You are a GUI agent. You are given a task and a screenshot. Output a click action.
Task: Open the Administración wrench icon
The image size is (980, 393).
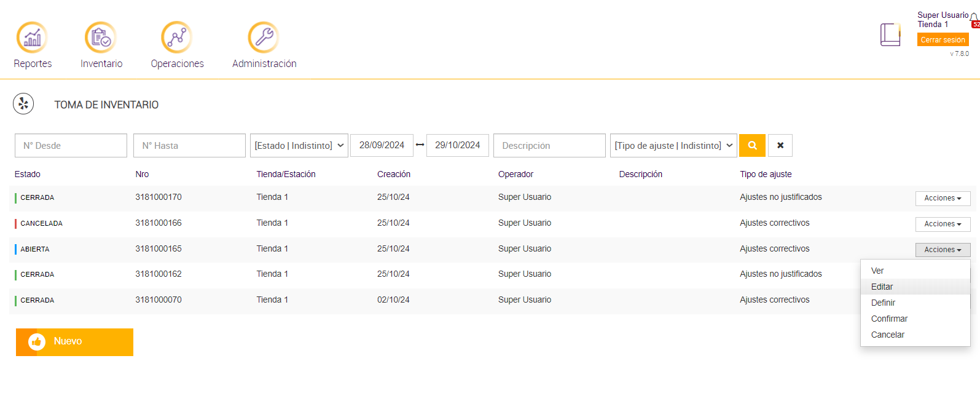[x=264, y=38]
